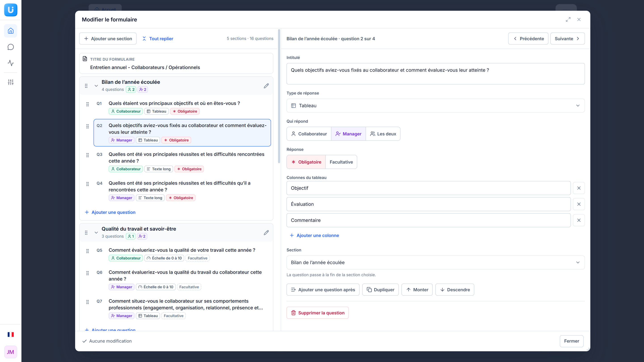Click Supprimer la question

(x=318, y=313)
